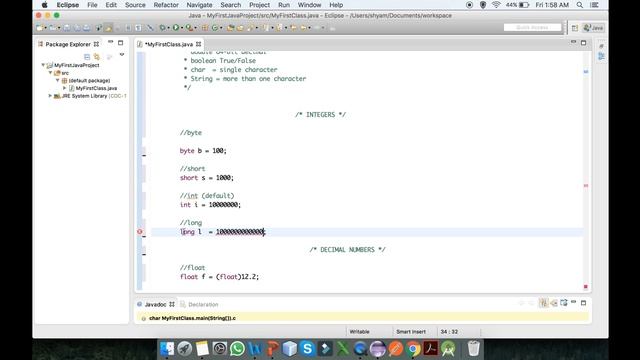The image size is (640, 360).
Task: Open the File menu
Action: pos(92,5)
